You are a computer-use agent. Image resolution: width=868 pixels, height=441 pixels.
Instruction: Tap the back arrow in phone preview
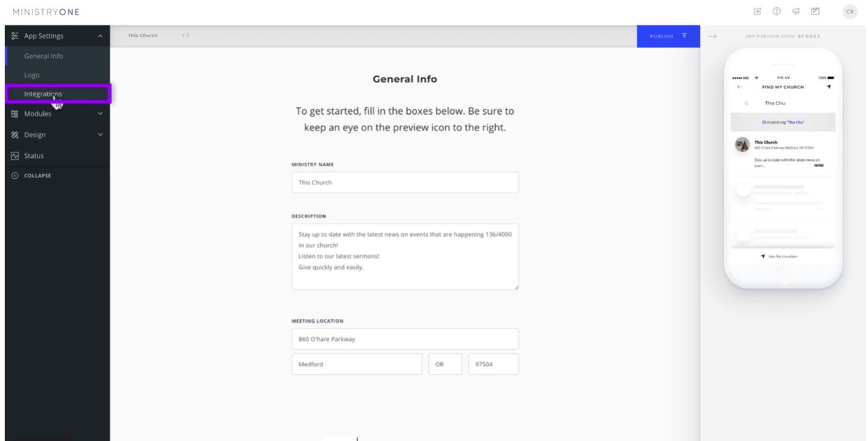pyautogui.click(x=740, y=87)
